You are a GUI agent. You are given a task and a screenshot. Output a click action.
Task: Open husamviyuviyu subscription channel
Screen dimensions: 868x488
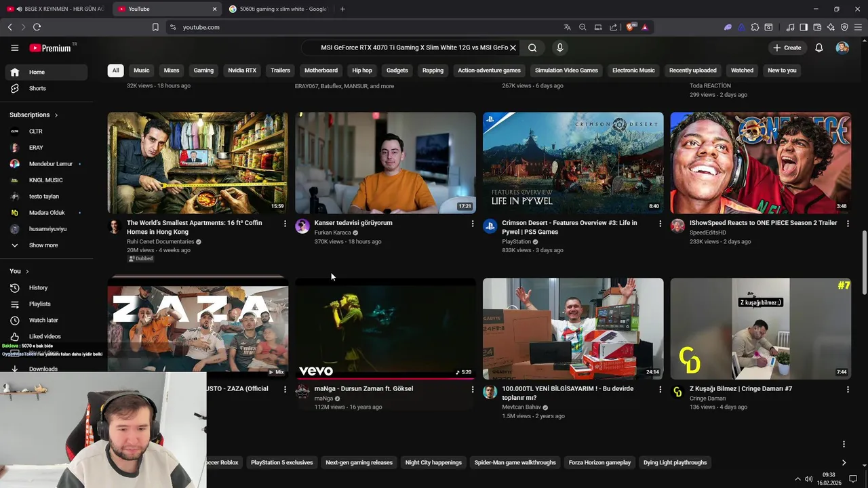coord(47,229)
